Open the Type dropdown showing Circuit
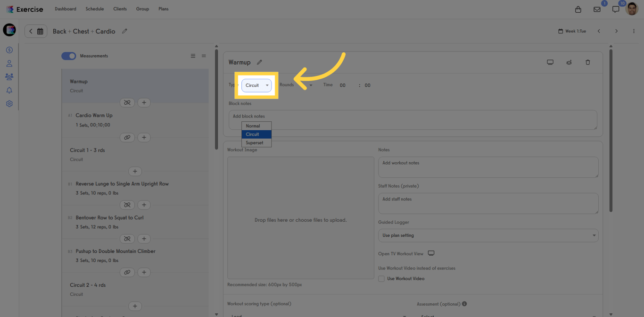Viewport: 644px width, 317px height. 256,85
